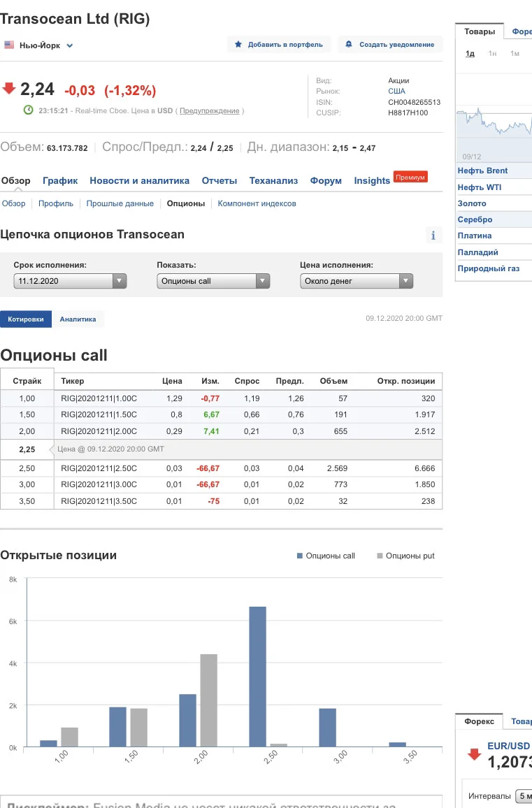Screen dimensions: 532x808
Task: Select the Опционы sub-tab
Action: [x=185, y=203]
